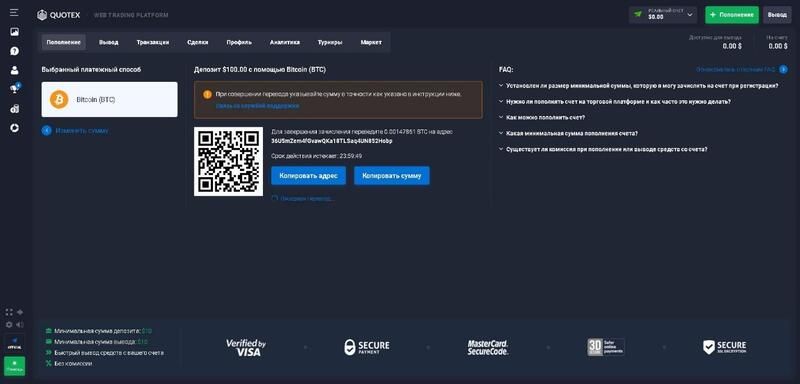Open the help question-mark icon in sidebar
Viewport: 800px width, 384px height.
pos(14,51)
